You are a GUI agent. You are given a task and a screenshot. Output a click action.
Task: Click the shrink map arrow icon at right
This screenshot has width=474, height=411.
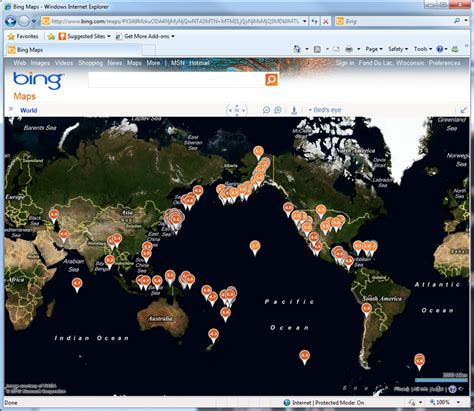click(463, 110)
